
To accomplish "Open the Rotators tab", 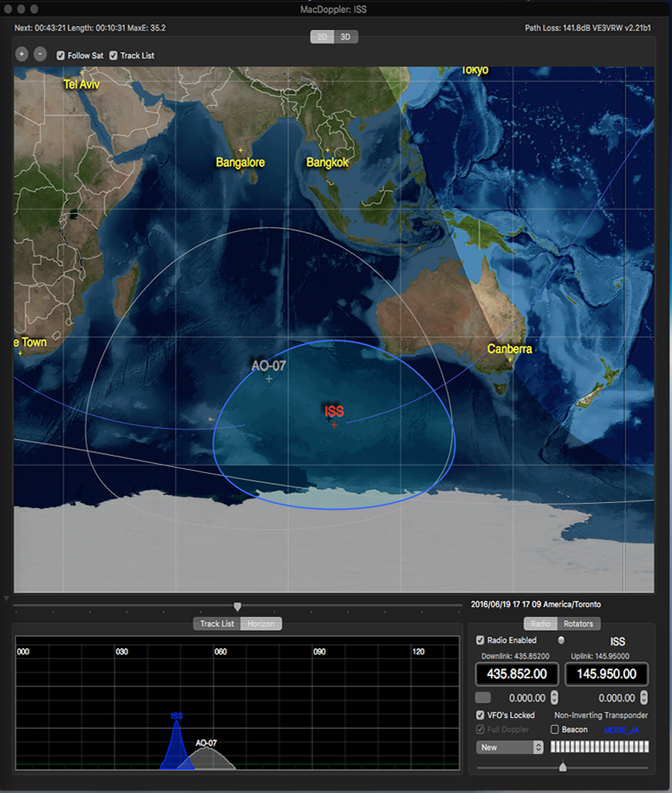I will [x=578, y=624].
